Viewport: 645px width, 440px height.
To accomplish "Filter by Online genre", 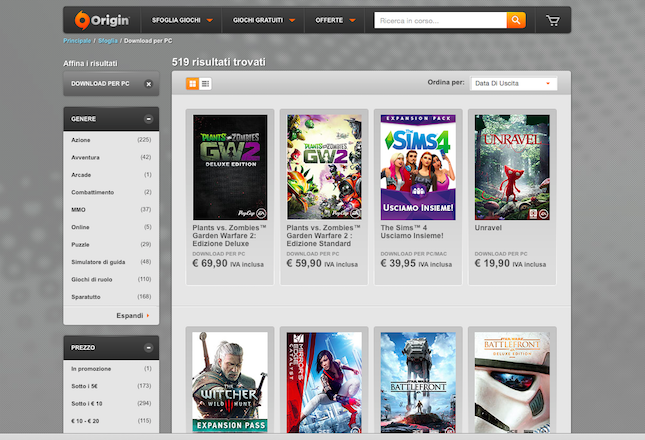I will [x=111, y=227].
